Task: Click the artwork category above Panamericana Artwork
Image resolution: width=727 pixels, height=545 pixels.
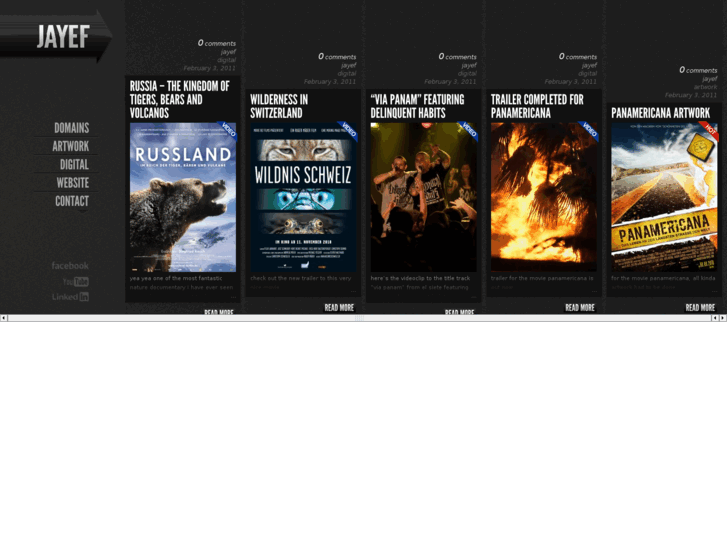Action: [x=705, y=87]
